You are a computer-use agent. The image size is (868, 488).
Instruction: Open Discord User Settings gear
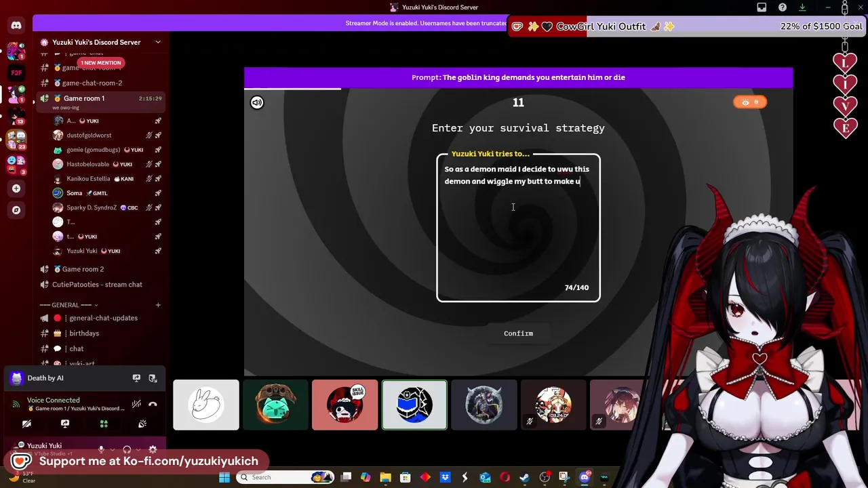pyautogui.click(x=153, y=449)
